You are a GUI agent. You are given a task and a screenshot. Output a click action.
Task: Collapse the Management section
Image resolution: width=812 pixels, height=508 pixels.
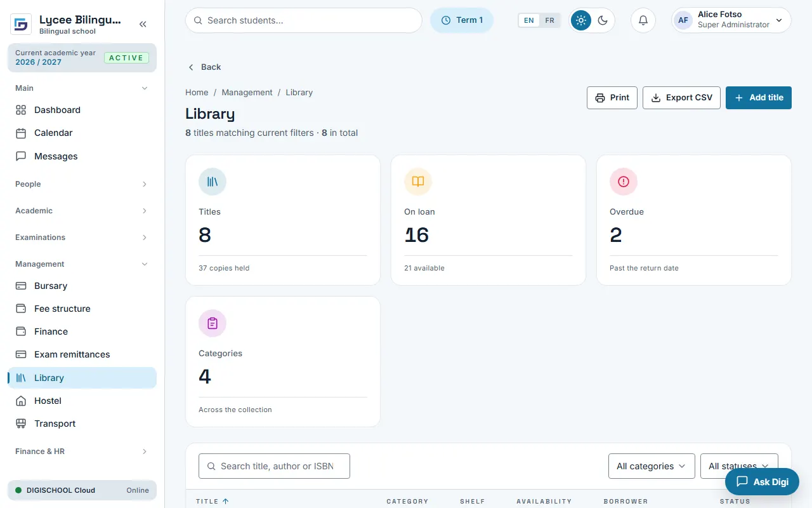pyautogui.click(x=82, y=264)
